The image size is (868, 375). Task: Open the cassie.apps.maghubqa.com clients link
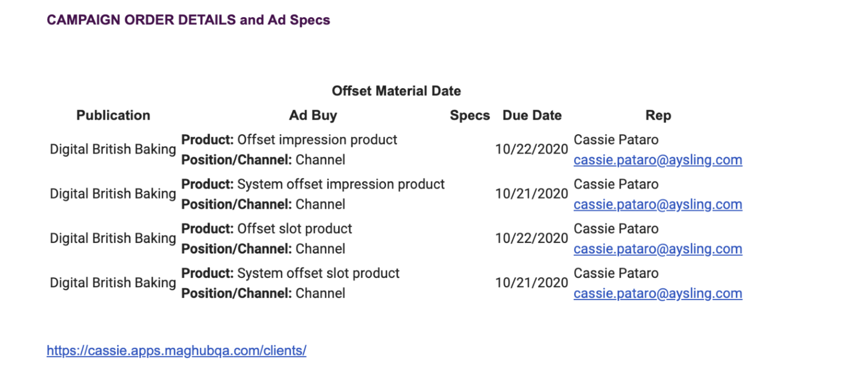[x=176, y=351]
